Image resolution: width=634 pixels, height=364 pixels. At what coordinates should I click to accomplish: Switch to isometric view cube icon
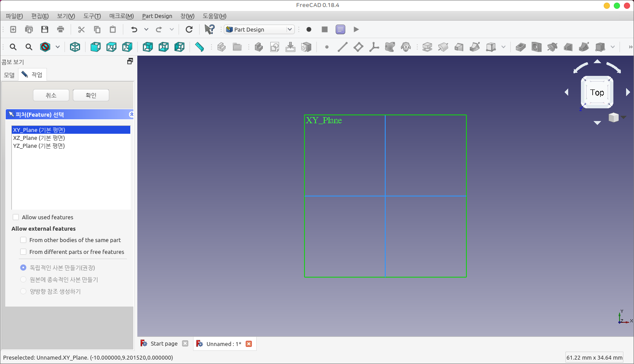point(75,47)
